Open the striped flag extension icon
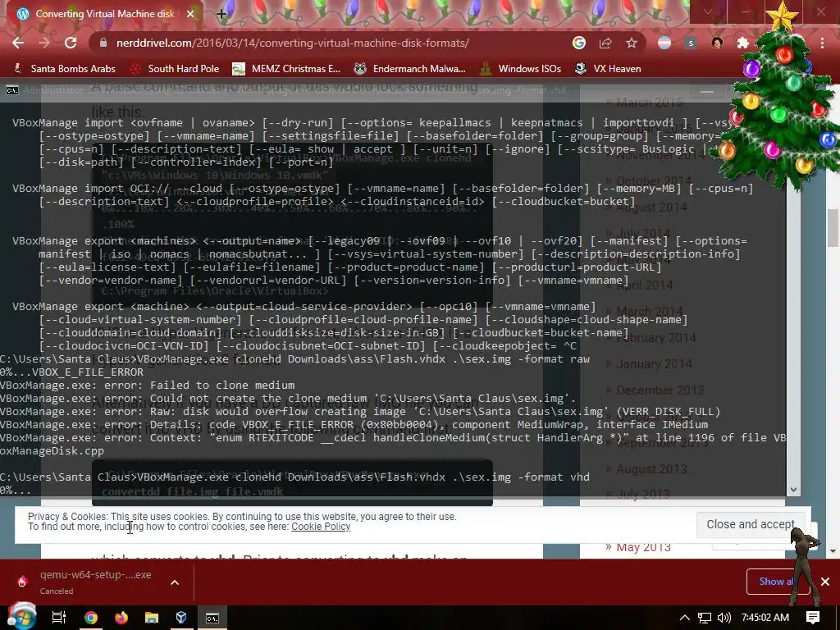The image size is (840, 630). click(664, 43)
